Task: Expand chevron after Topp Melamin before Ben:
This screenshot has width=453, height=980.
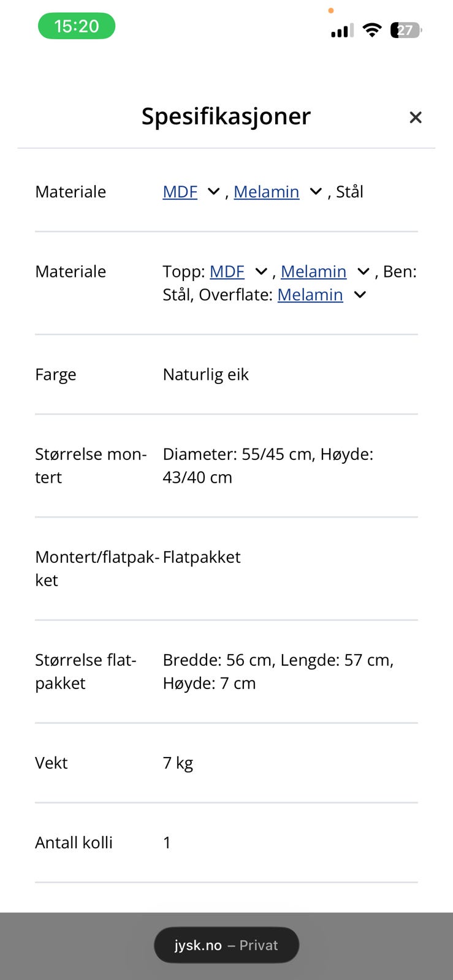Action: 364,271
